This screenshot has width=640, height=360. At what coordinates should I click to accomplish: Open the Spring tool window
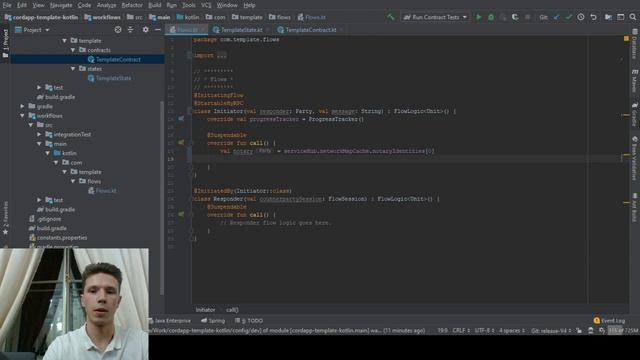pyautogui.click(x=213, y=321)
